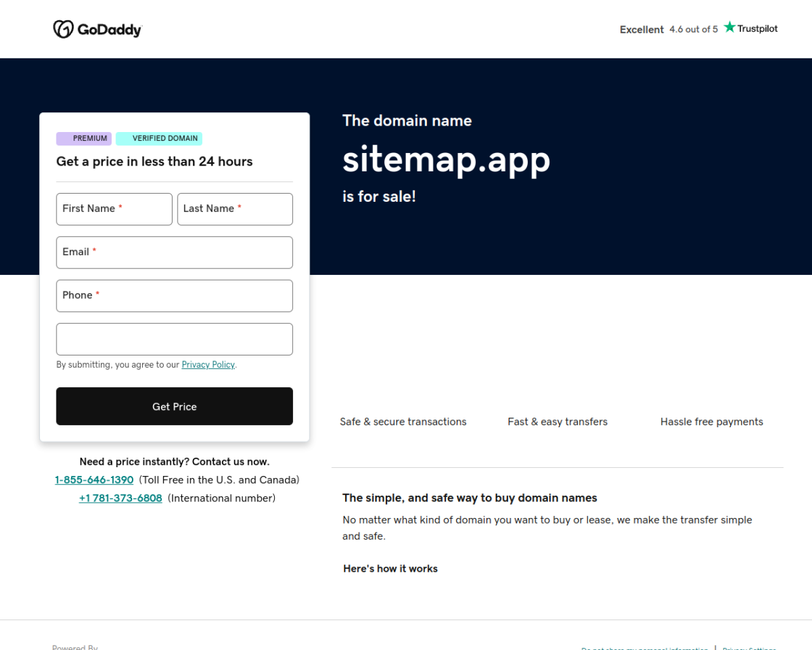Click 'The simple, and safe way' heading
Screen dimensions: 812x650
click(469, 498)
